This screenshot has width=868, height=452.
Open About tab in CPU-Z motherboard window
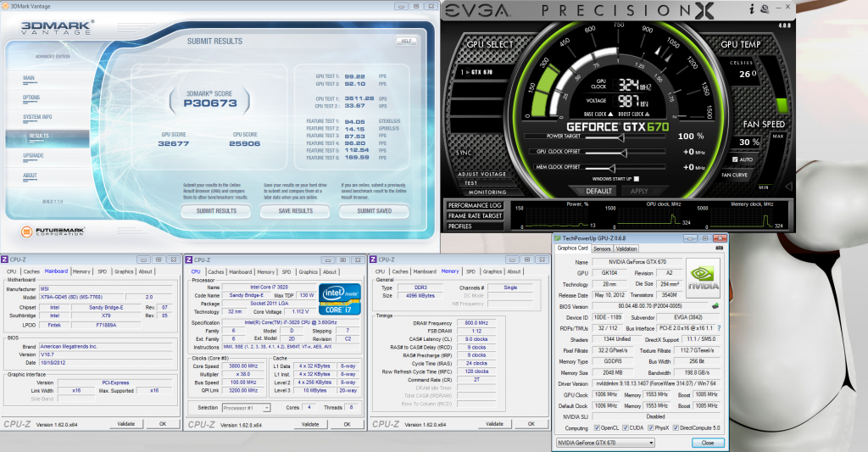coord(146,271)
